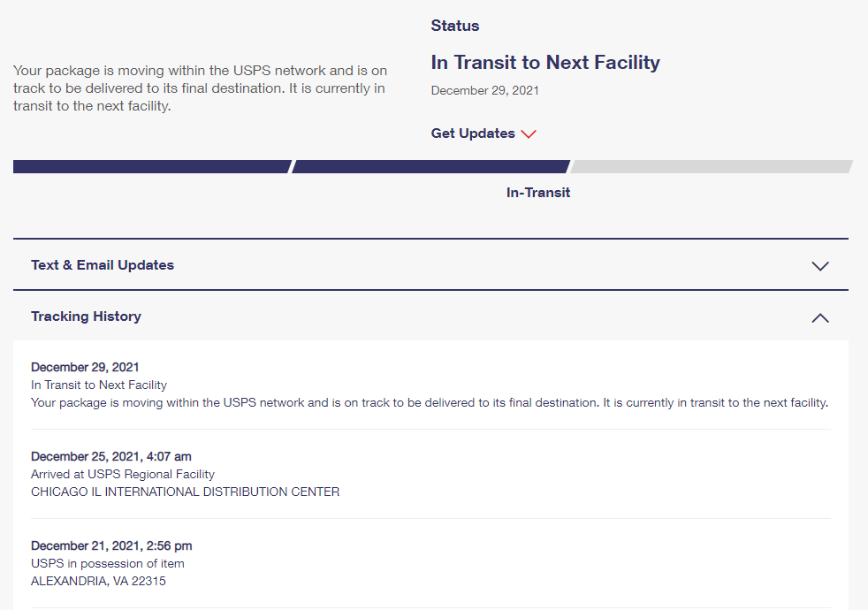Image resolution: width=868 pixels, height=610 pixels.
Task: Click Chicago IL International Distribution Center text
Action: coord(185,492)
